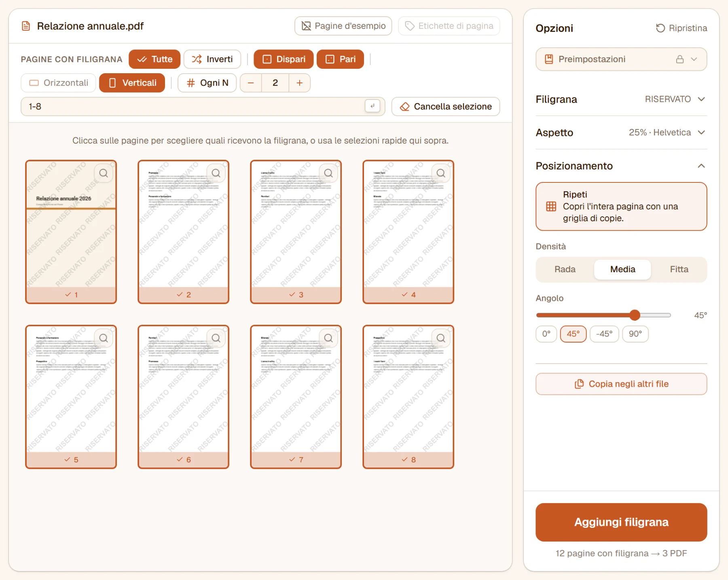Open magnifier preview on page 1 thumbnail
The image size is (728, 580).
point(104,173)
